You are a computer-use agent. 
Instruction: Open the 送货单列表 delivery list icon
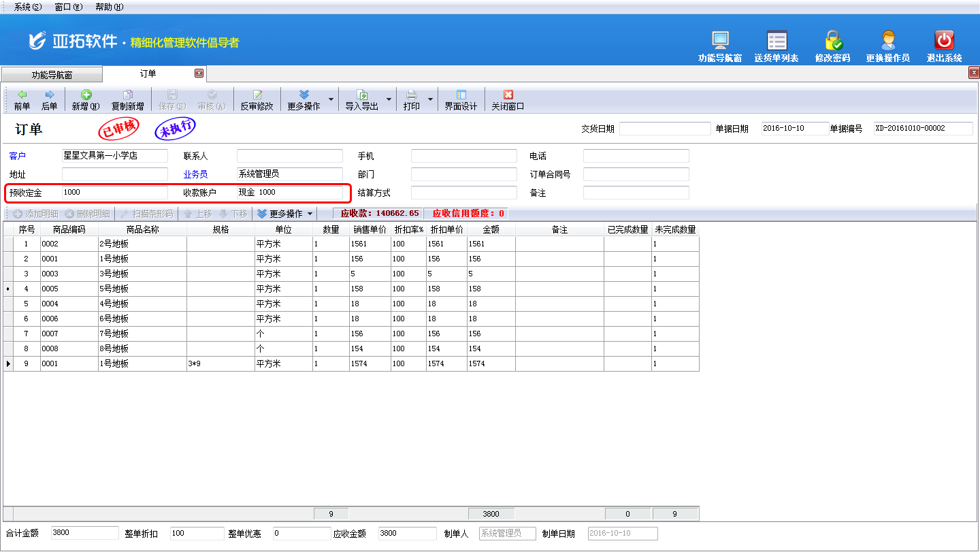[776, 41]
